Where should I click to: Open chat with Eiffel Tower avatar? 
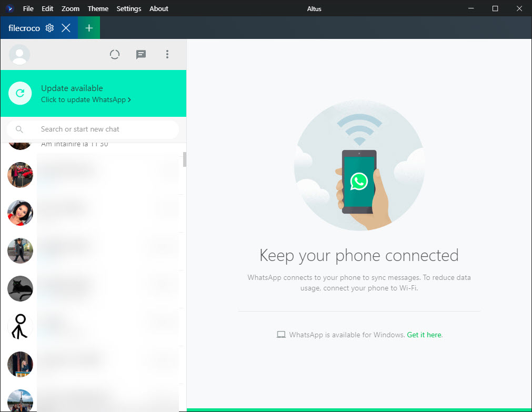pos(21,401)
